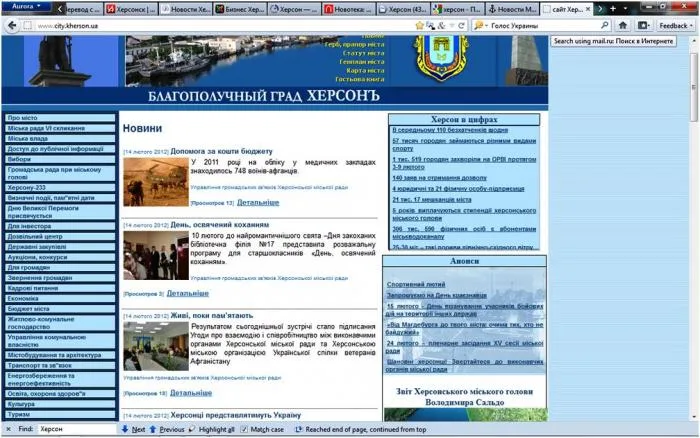Viewport: 700px width, 438px height.
Task: Click '140 заяв на отримання дозволу' link
Action: pyautogui.click(x=439, y=178)
